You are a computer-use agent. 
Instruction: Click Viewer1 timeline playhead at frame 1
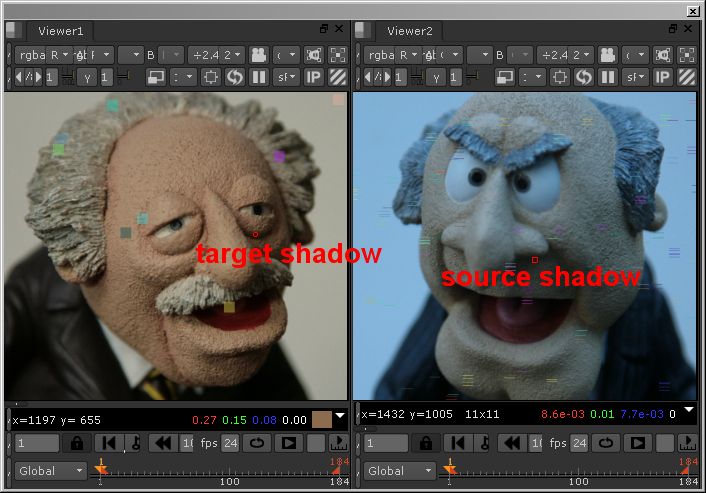[101, 469]
